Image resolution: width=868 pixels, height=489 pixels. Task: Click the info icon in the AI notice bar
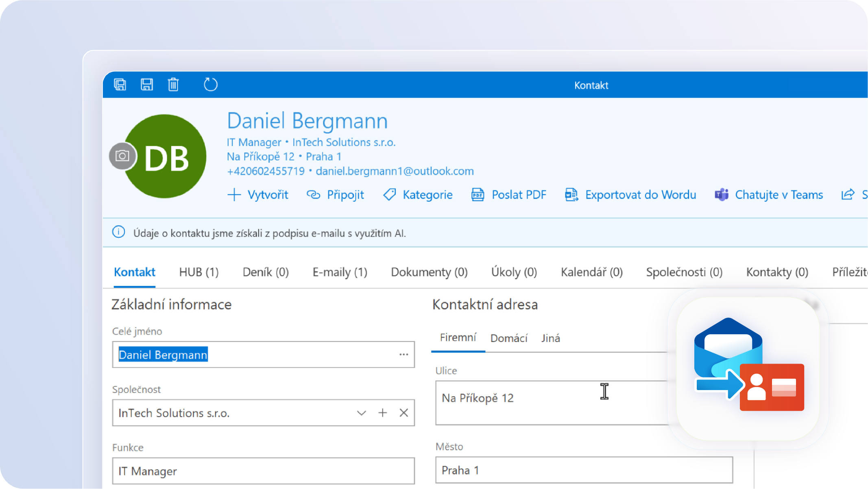tap(118, 232)
